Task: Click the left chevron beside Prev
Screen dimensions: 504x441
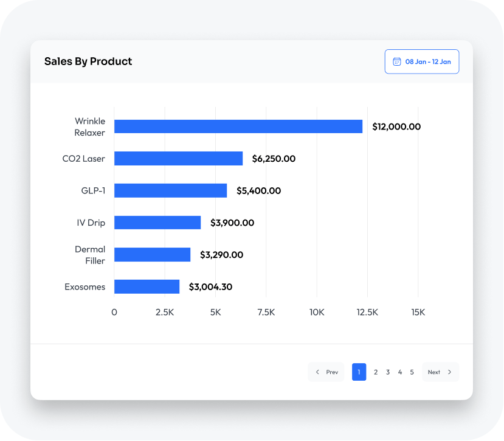Action: [317, 372]
